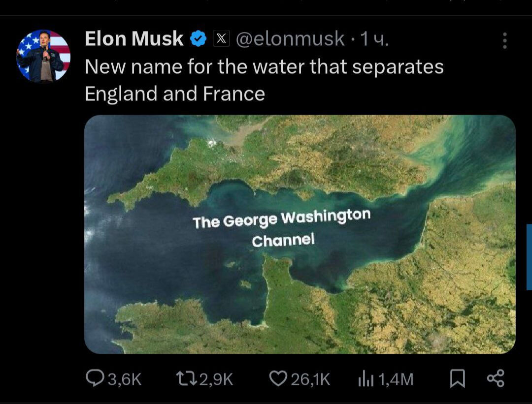The width and height of the screenshot is (532, 404).
Task: Click Elon Musk's circular profile picture
Action: coord(42,54)
